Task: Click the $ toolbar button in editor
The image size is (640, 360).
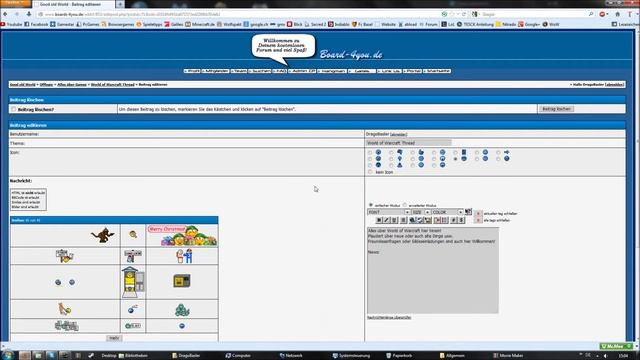Action: [461, 220]
